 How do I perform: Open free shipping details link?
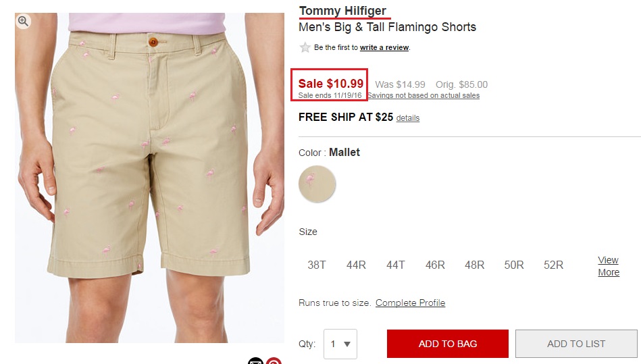[407, 118]
